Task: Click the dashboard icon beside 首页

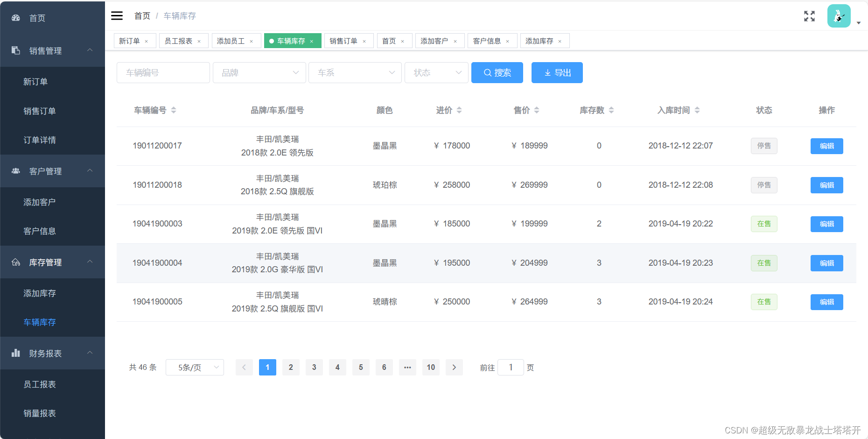Action: pyautogui.click(x=16, y=18)
